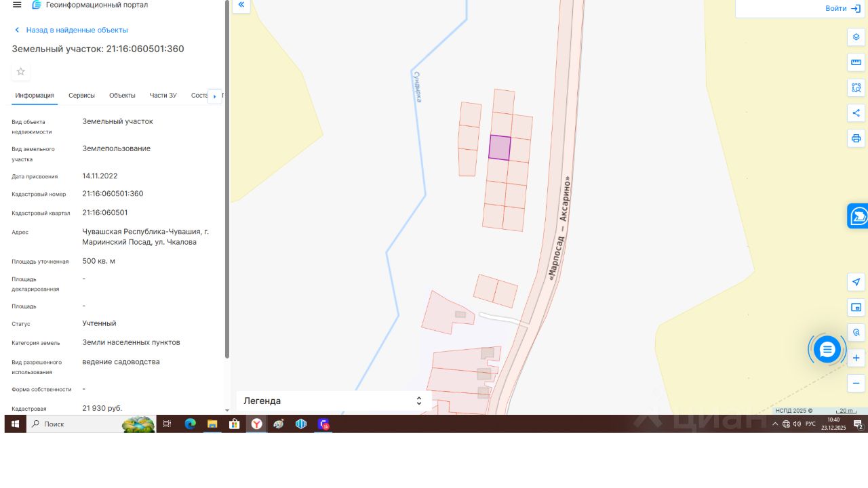
Task: Click the map object identify tool
Action: coord(856,333)
